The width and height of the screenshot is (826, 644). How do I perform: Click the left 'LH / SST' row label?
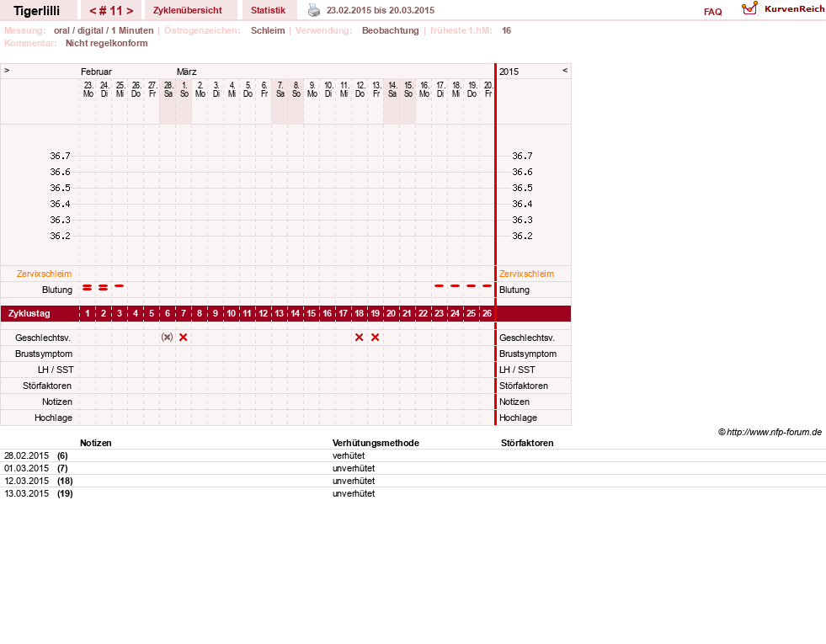56,370
